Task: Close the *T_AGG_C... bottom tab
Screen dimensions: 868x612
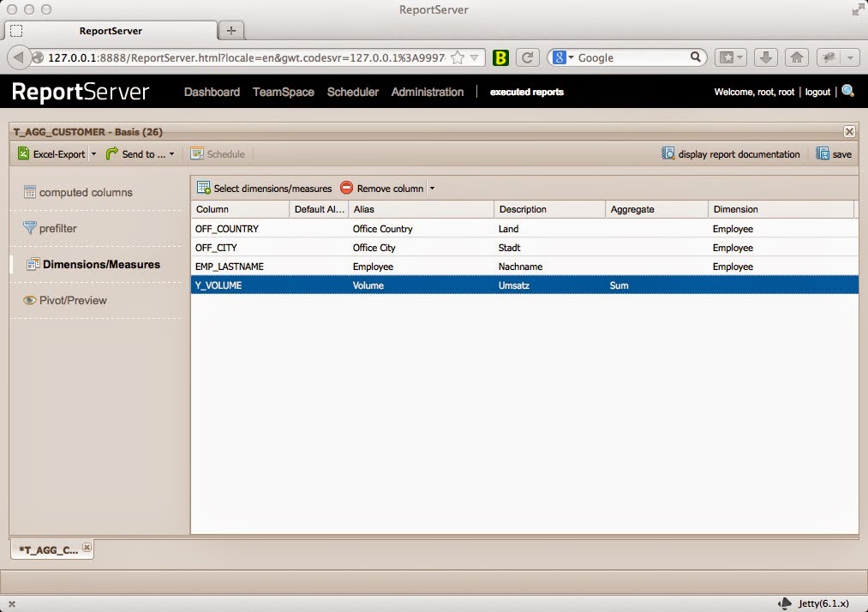Action: click(x=87, y=547)
